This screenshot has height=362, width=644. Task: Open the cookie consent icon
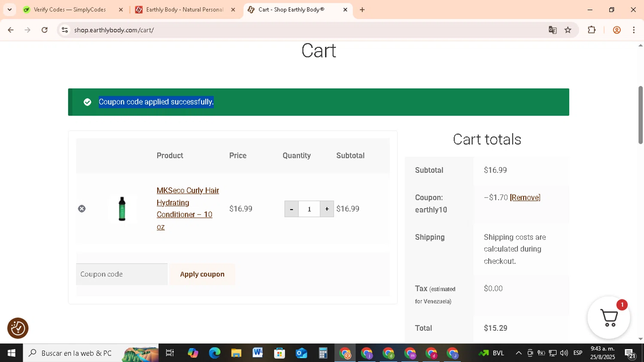point(18,329)
